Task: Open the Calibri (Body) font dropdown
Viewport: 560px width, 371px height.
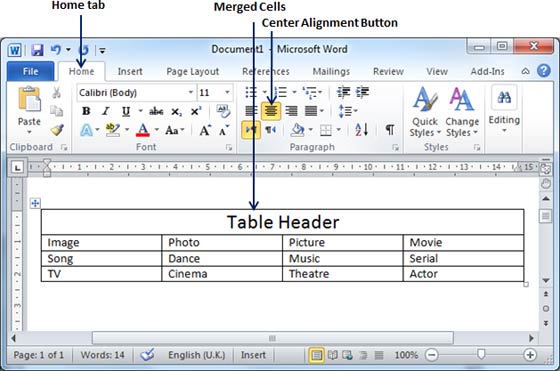Action: [x=191, y=92]
